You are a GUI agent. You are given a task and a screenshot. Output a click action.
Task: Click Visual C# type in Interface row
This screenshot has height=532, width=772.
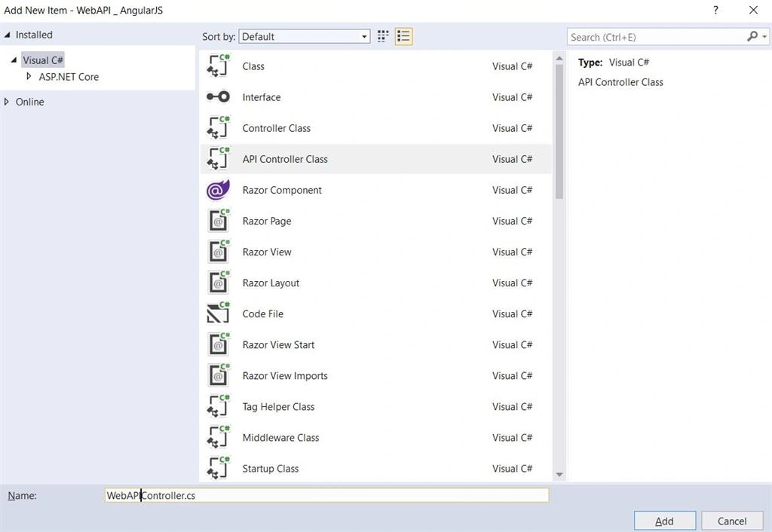(x=512, y=97)
